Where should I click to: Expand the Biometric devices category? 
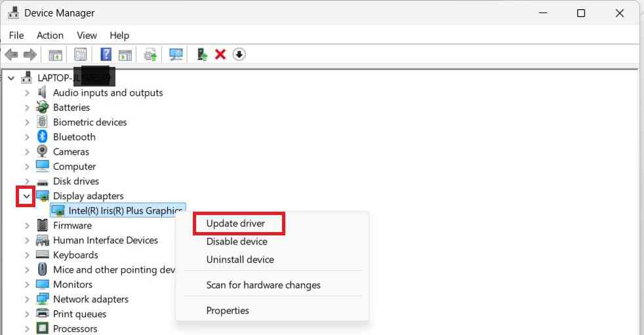point(27,123)
